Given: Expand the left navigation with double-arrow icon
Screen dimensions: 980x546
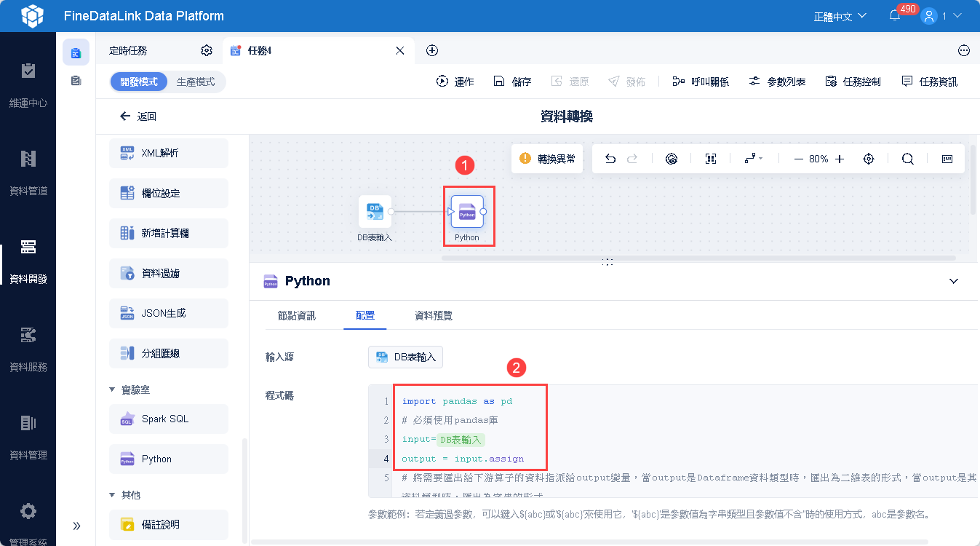Looking at the screenshot, I should click(x=76, y=526).
